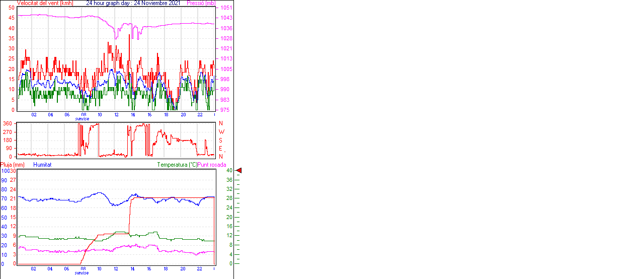The image size is (644, 279).
Task: Click the 'E' compass label on direction graph
Action: coord(220,148)
